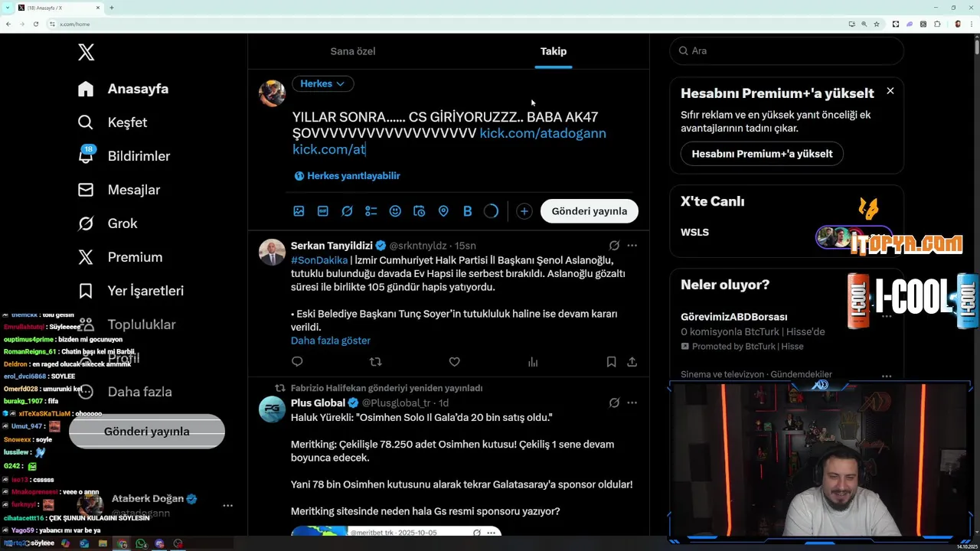Open File Explorer from taskbar

pos(103,543)
